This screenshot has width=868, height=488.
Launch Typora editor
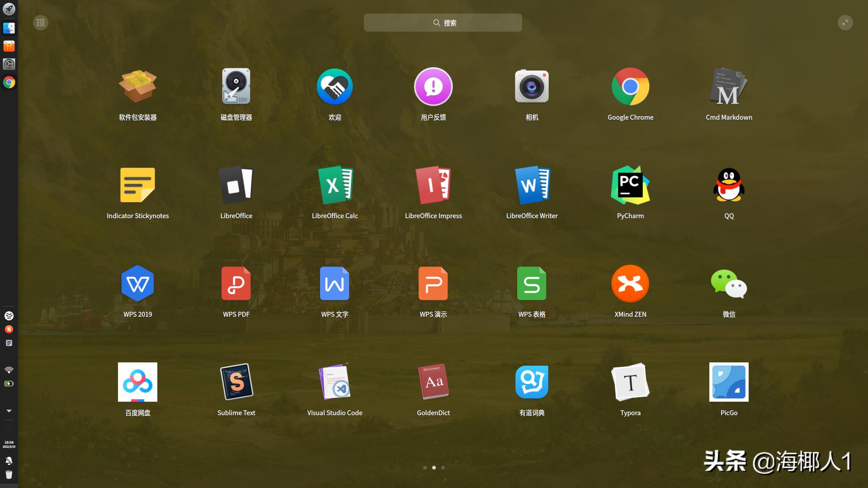(x=630, y=382)
